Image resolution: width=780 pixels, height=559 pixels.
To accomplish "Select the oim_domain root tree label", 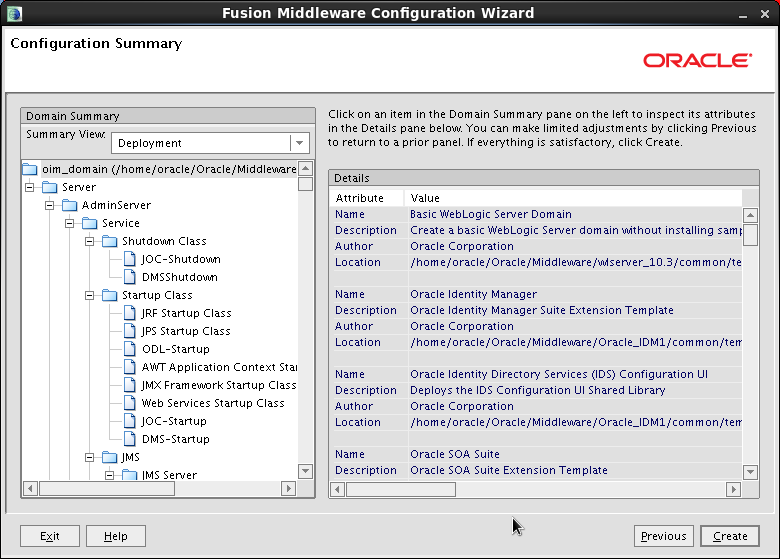I will click(x=169, y=170).
